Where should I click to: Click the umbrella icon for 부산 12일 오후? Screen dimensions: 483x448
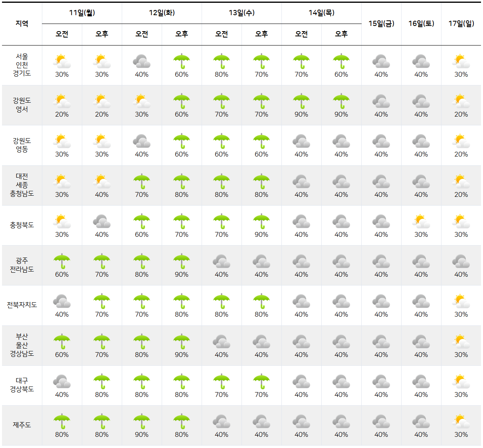[x=182, y=342]
